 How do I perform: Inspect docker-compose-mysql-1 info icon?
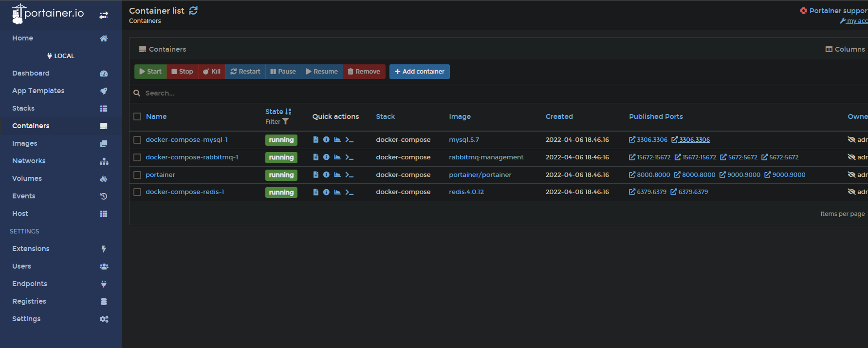tap(326, 140)
